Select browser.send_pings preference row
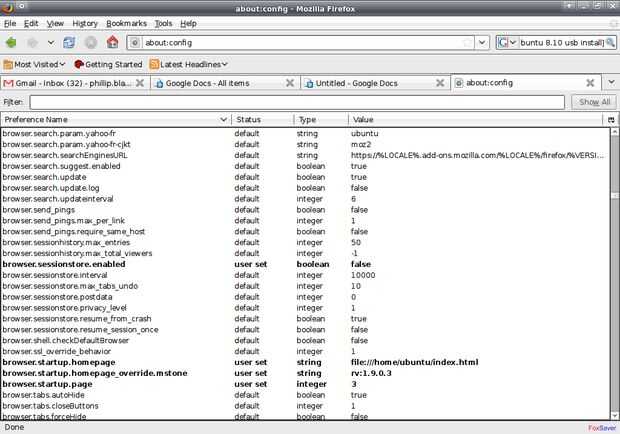Screen dimensions: 620x434 (305, 209)
